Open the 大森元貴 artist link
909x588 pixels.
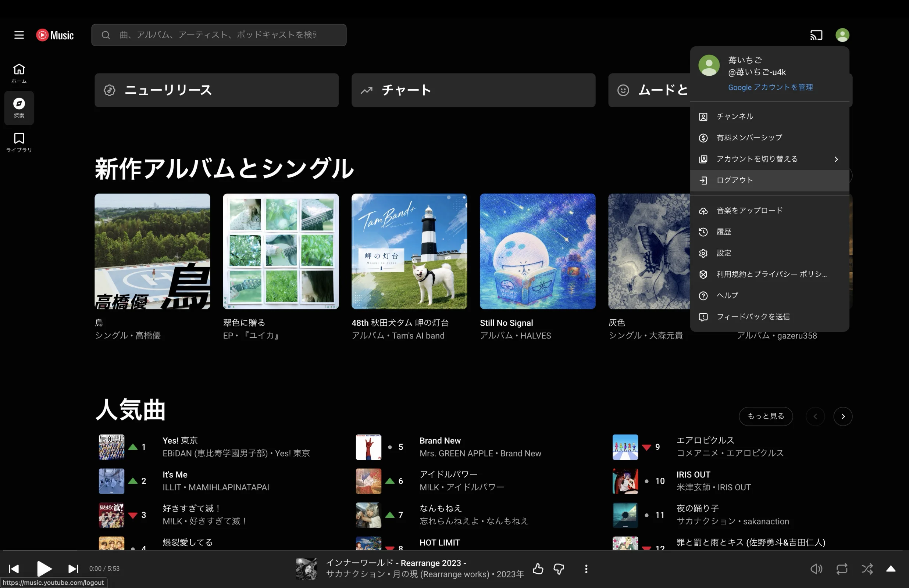point(666,336)
